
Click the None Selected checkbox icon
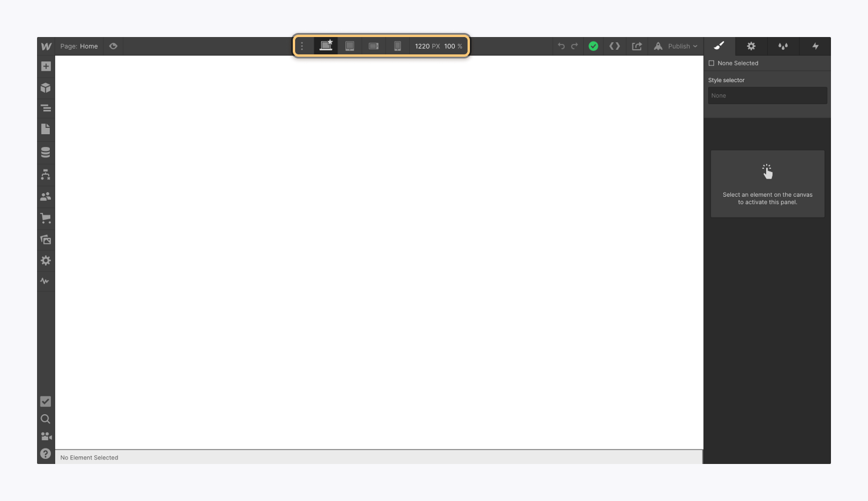tap(712, 64)
